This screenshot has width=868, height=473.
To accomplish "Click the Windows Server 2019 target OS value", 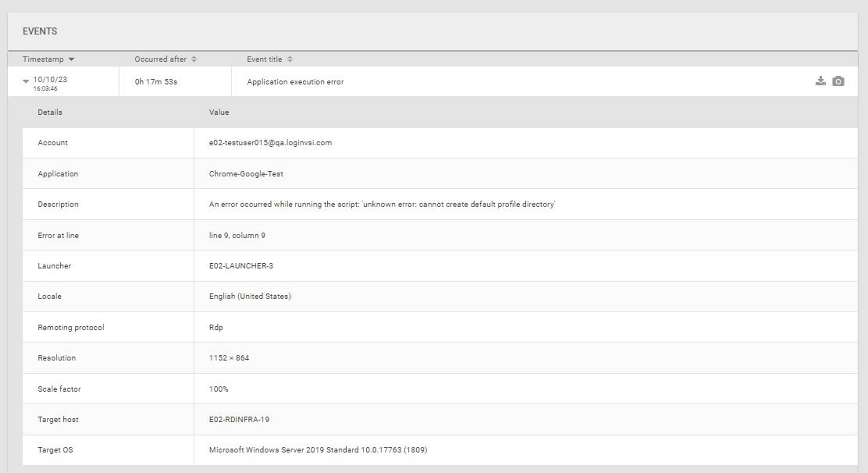I will 318,450.
